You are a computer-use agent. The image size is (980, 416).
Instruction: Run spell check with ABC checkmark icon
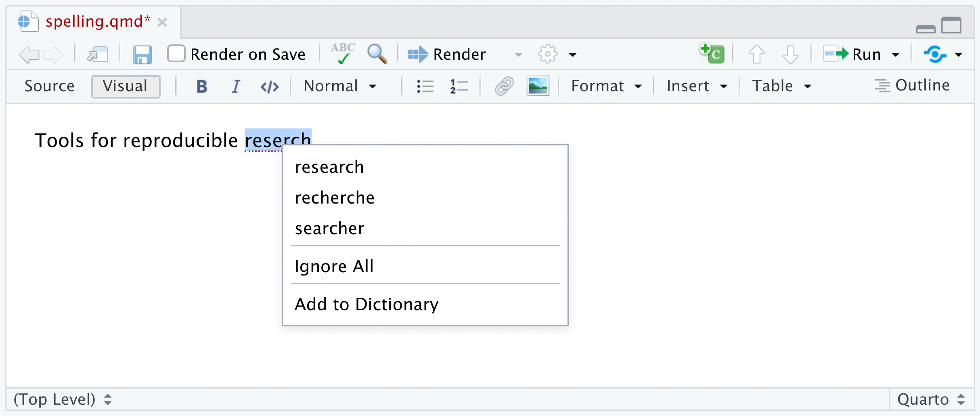[343, 54]
